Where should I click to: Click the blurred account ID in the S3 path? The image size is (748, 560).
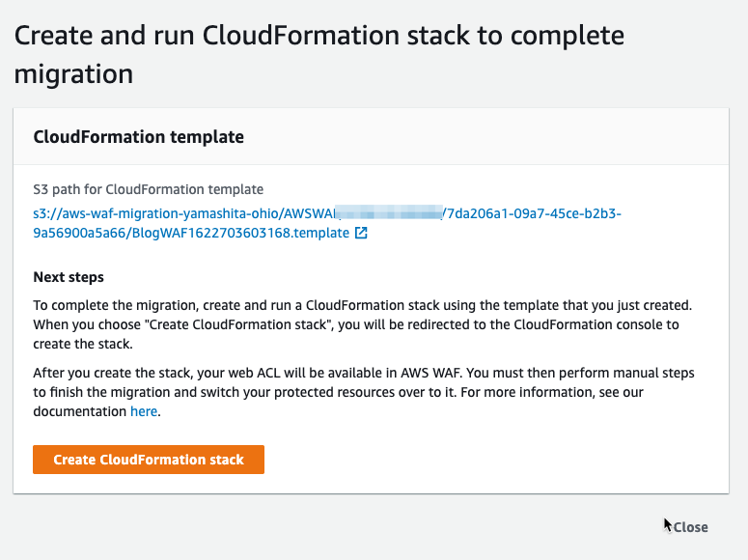pyautogui.click(x=389, y=212)
